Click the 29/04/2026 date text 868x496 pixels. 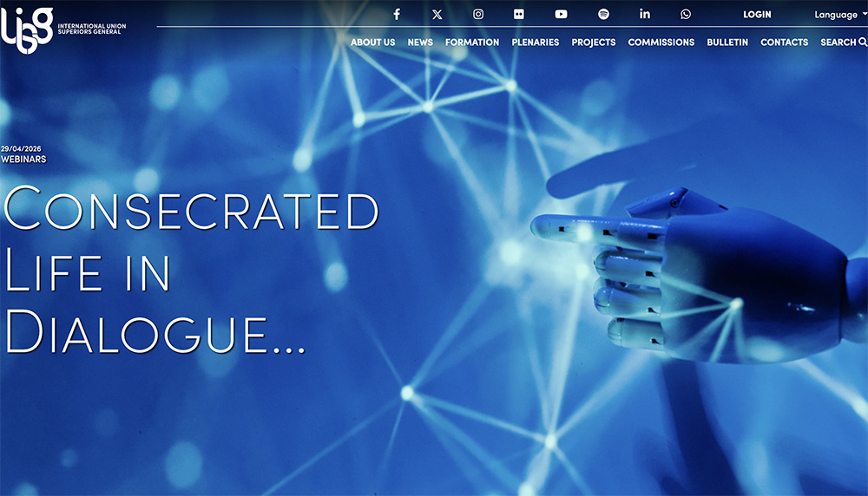coord(21,149)
